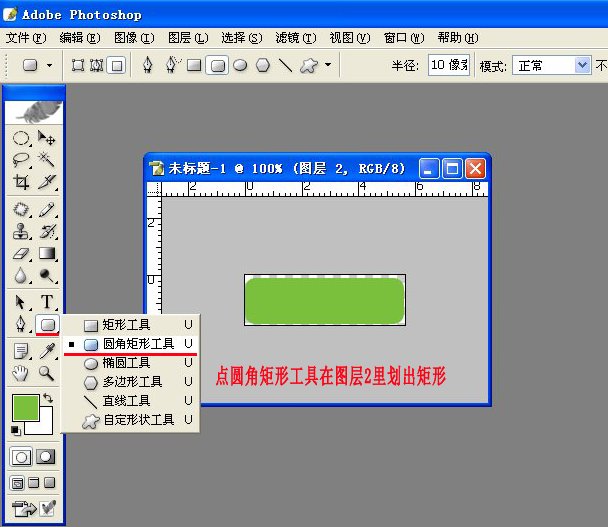Viewport: 608px width, 527px height.
Task: Choose Line shape in options bar
Action: click(x=286, y=65)
